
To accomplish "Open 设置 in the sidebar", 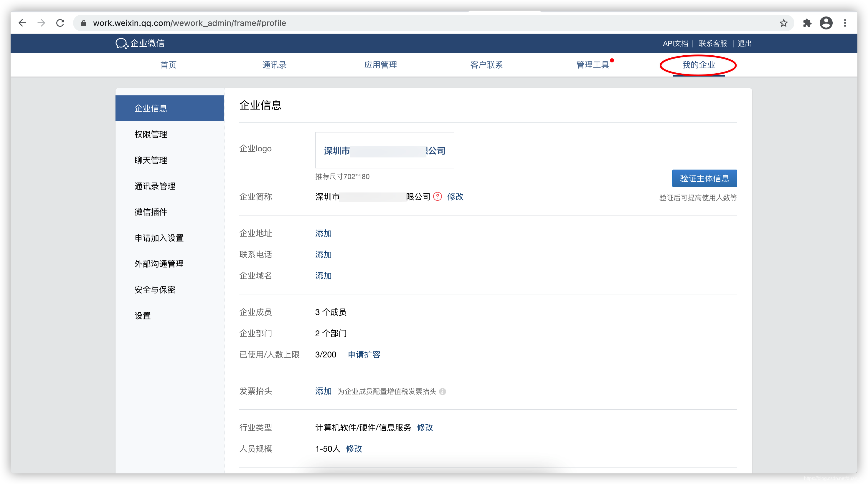I will [169, 316].
